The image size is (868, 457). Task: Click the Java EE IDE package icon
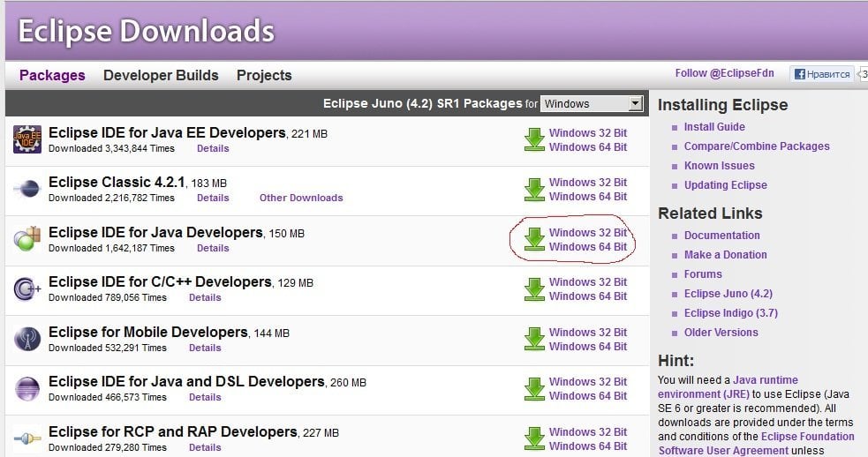coord(27,139)
